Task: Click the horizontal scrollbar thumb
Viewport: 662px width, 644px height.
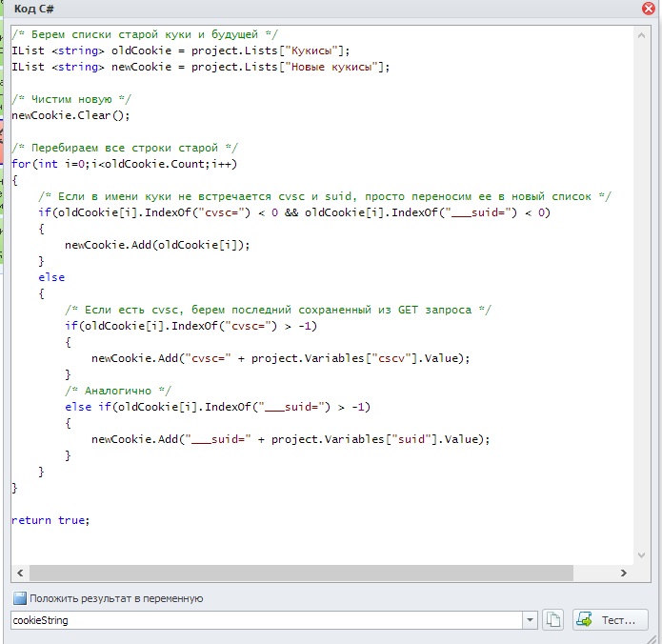Action: (301, 574)
